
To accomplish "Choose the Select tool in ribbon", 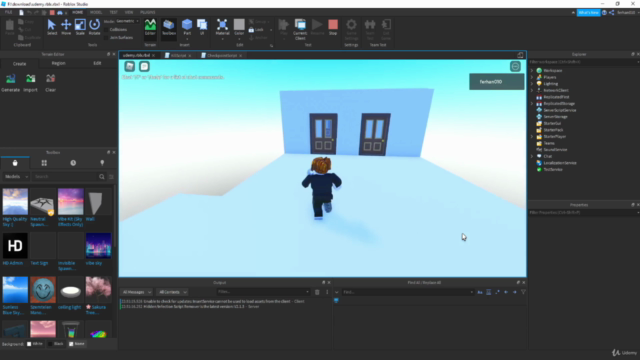I will point(51,27).
